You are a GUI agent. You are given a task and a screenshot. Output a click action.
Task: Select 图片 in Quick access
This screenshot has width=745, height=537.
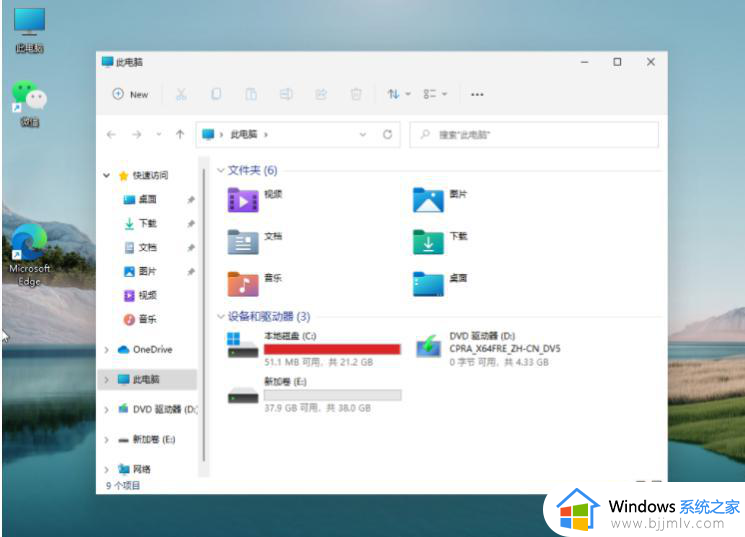tap(147, 271)
